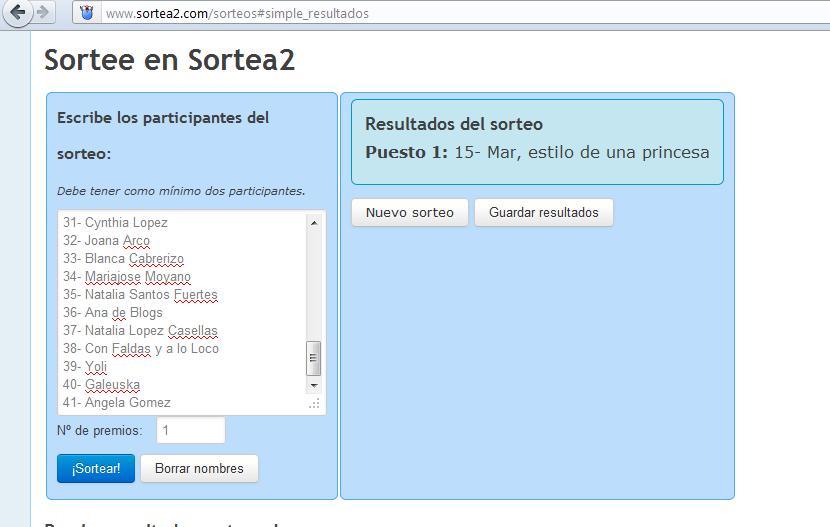Screen dimensions: 830x527
Task: Focus the sortea2.com address bar URL
Action: tap(237, 13)
